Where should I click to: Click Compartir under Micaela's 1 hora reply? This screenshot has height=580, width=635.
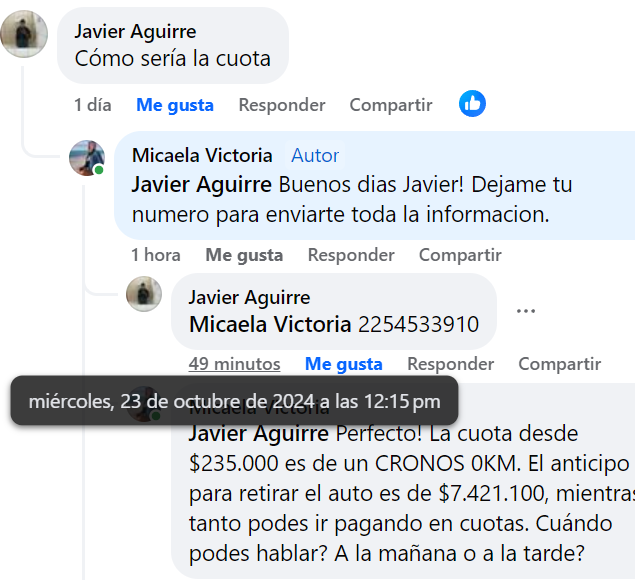click(x=460, y=255)
